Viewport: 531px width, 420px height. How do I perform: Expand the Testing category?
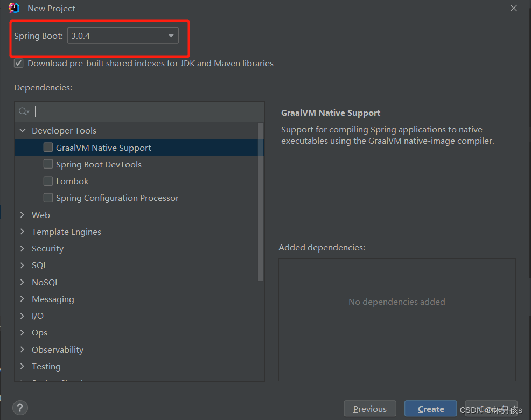pyautogui.click(x=23, y=366)
